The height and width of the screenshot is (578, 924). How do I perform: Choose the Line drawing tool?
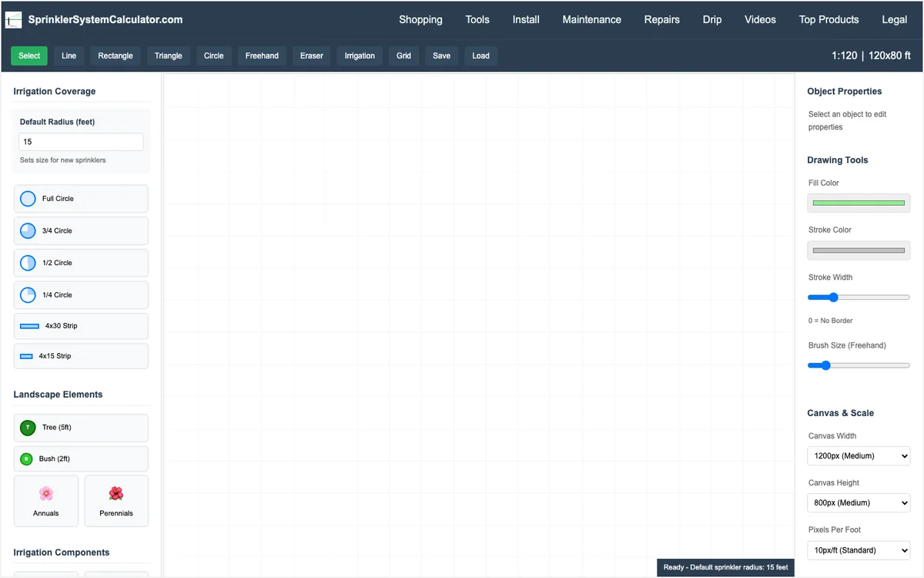[x=69, y=55]
